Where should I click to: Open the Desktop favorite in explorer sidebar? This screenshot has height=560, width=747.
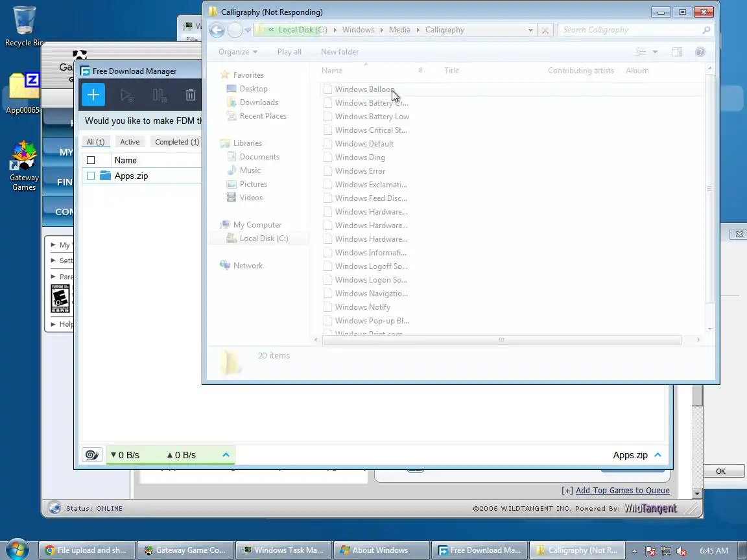pyautogui.click(x=253, y=89)
